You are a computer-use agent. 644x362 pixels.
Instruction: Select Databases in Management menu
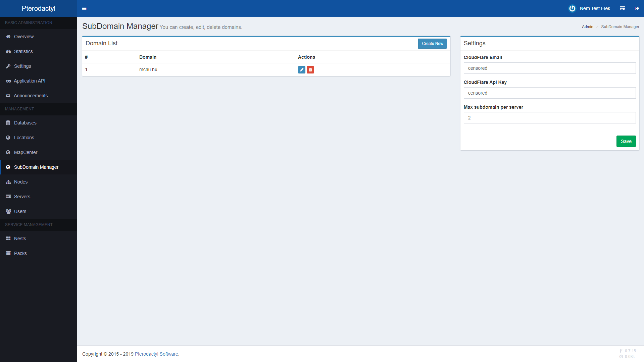point(25,123)
